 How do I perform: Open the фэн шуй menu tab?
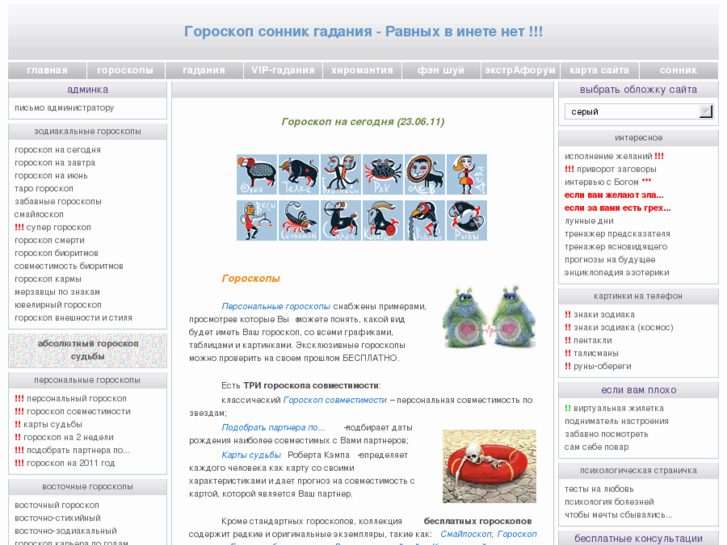pos(440,70)
